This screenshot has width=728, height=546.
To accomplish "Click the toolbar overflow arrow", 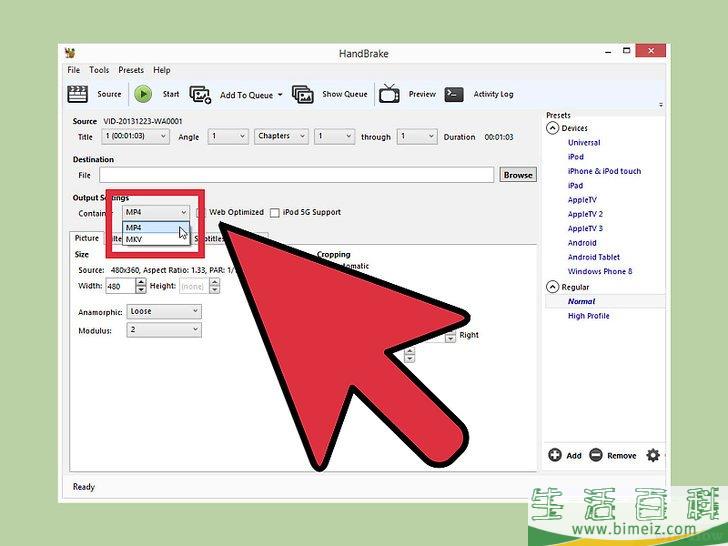I will point(661,105).
